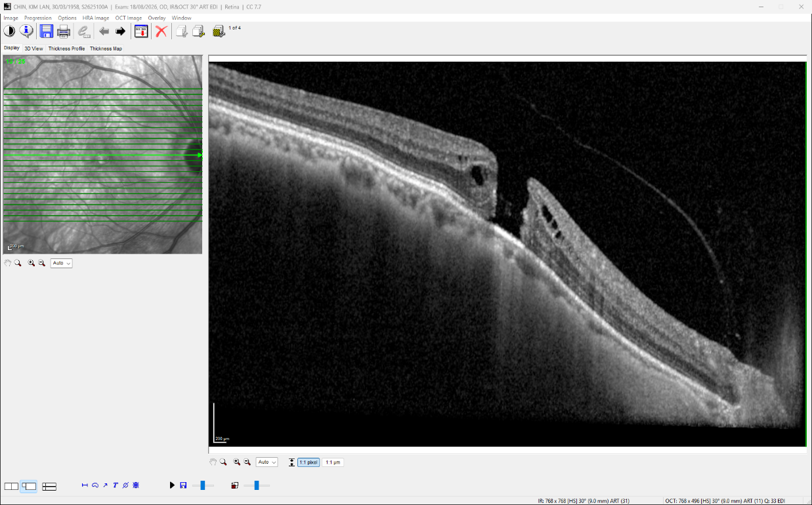812x505 pixels.
Task: Play the scan sequence movie
Action: coord(172,485)
